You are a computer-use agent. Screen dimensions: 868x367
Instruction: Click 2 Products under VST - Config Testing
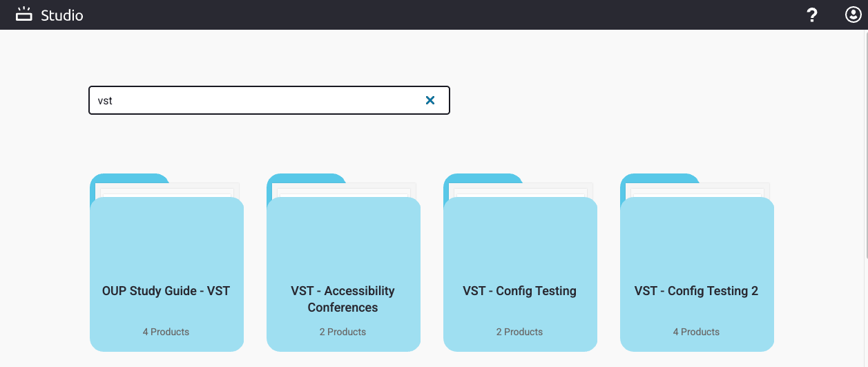[519, 332]
